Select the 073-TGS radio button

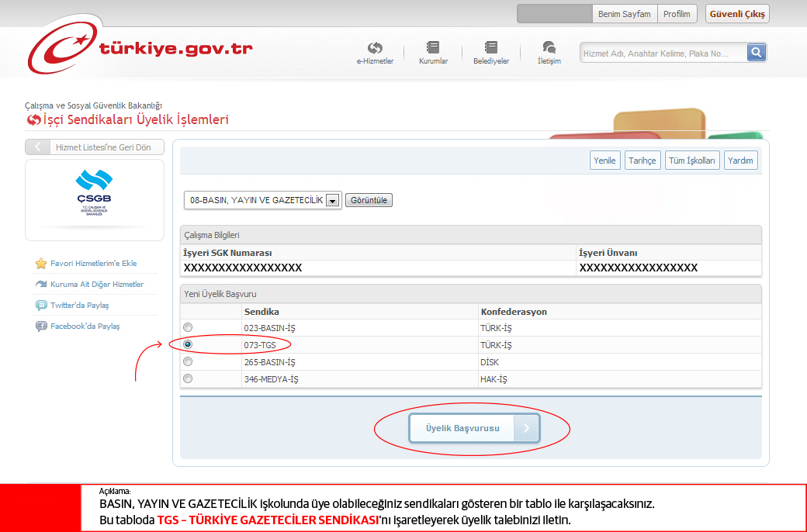187,344
